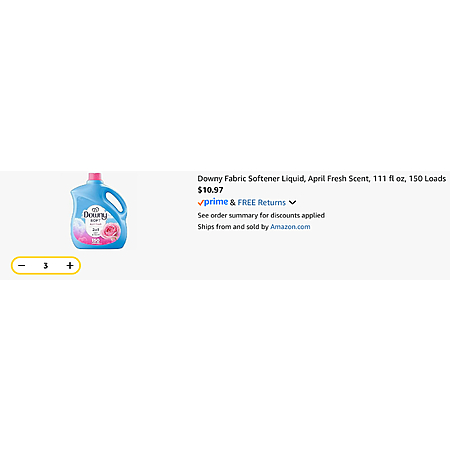Click the pink rose on bottle label
The width and height of the screenshot is (450, 450).
[109, 231]
